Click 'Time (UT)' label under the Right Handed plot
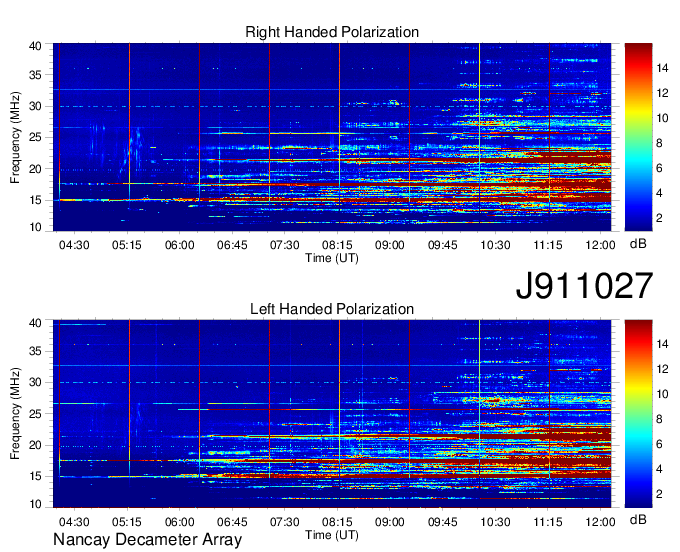The width and height of the screenshot is (680, 552). click(332, 258)
